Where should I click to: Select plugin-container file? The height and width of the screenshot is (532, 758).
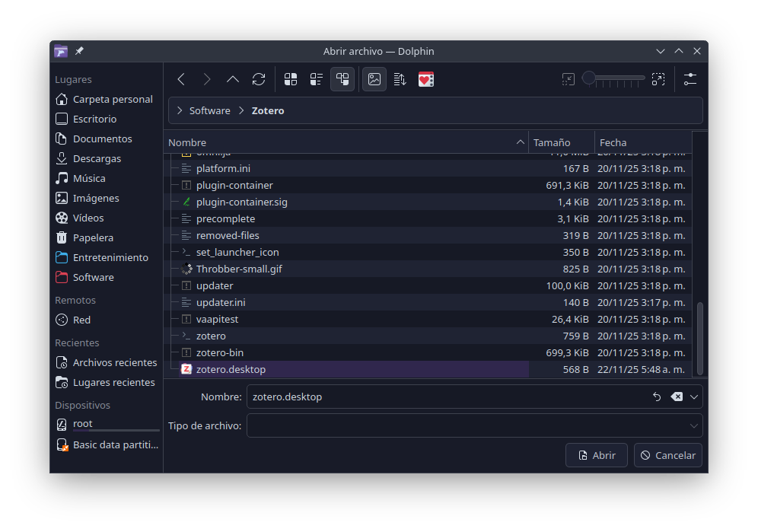coord(428,186)
